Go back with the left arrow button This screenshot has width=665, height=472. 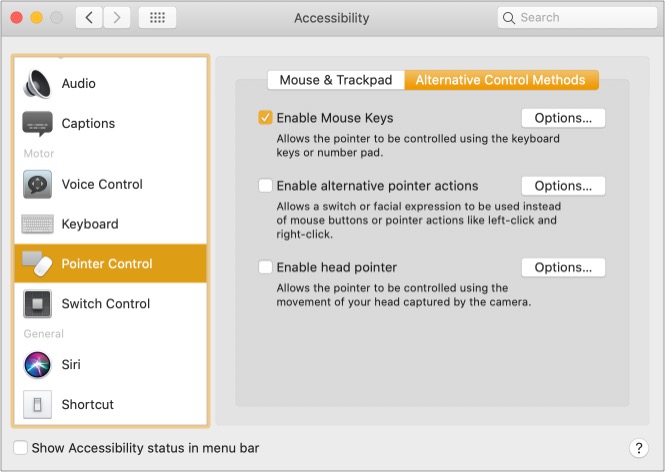point(89,18)
